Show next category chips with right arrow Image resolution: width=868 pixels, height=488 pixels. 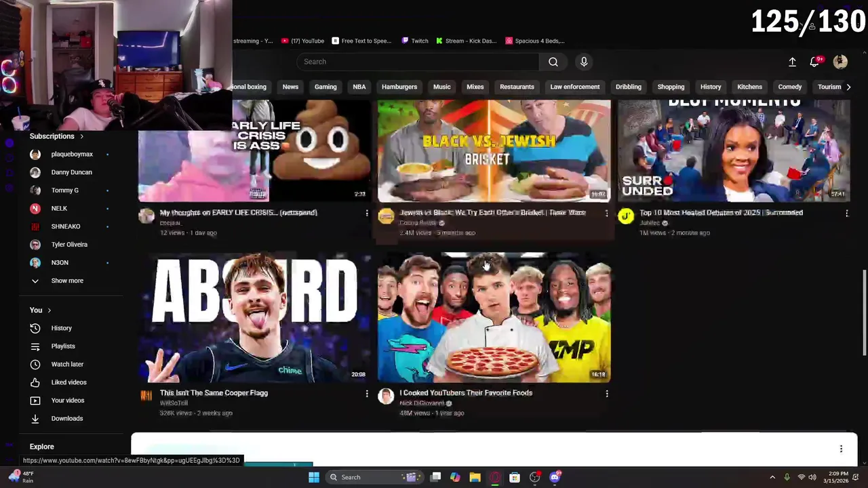pyautogui.click(x=848, y=87)
